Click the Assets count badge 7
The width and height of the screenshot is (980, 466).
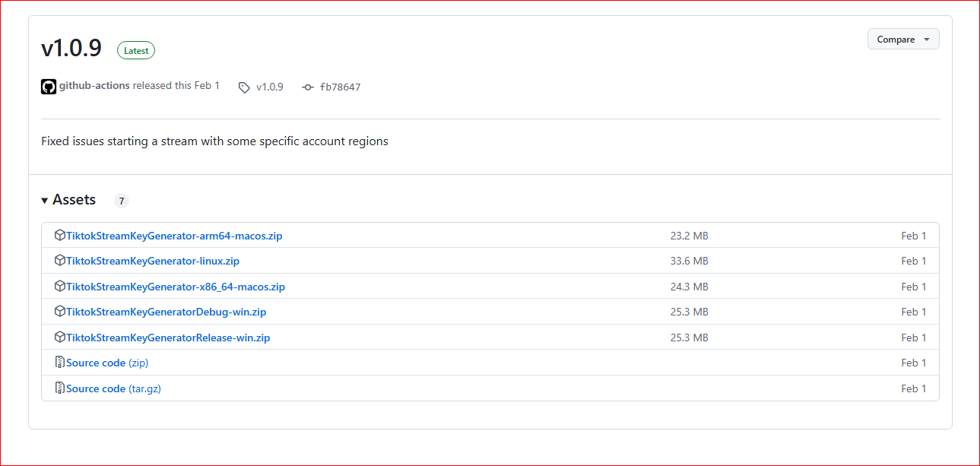[x=122, y=201]
